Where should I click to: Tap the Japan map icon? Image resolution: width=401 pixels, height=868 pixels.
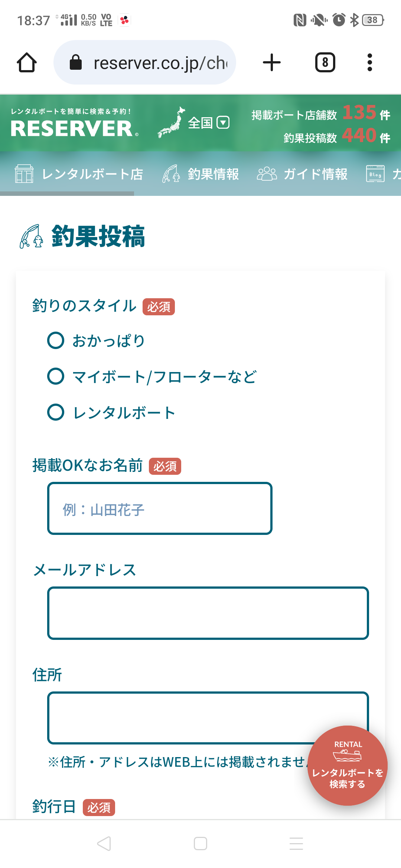171,122
